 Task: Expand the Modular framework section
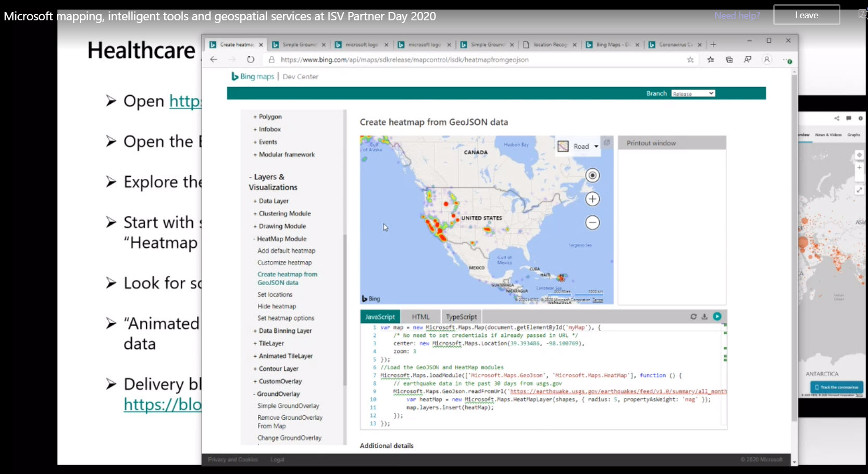(284, 154)
